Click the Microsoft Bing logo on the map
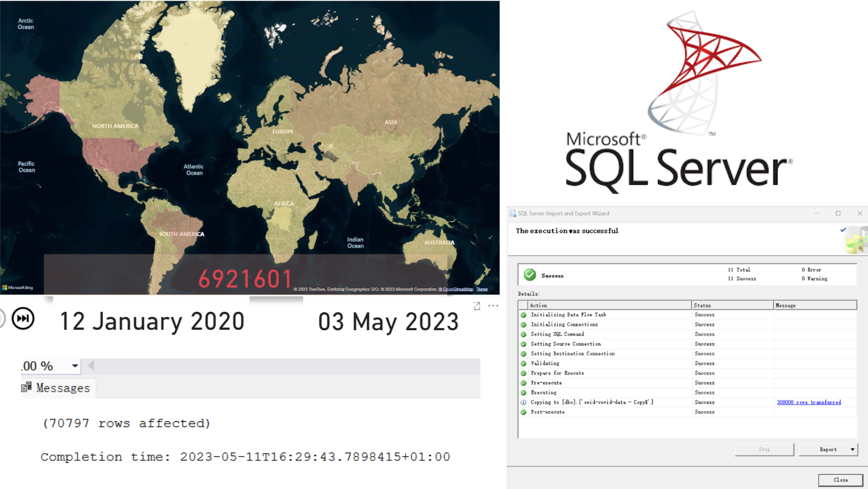Image resolution: width=868 pixels, height=489 pixels. (17, 288)
